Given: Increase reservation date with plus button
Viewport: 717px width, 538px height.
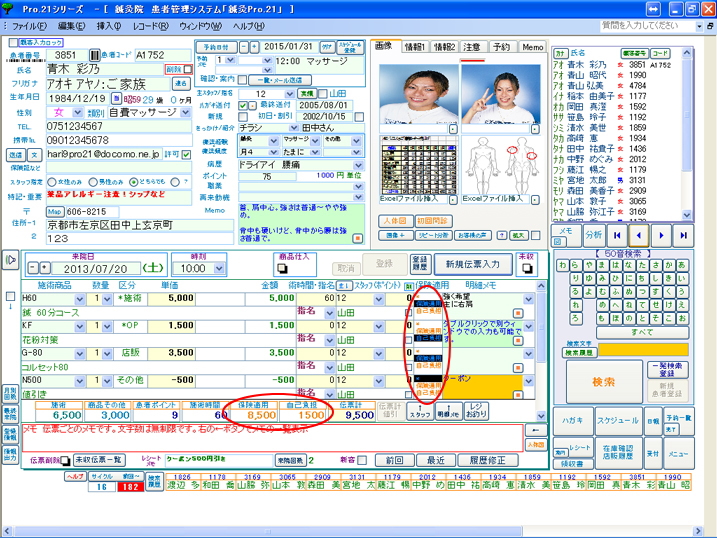Looking at the screenshot, I should pyautogui.click(x=254, y=47).
